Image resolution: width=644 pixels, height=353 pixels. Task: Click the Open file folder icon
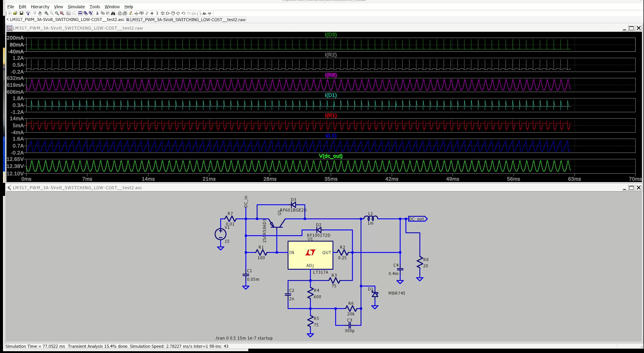pos(15,13)
